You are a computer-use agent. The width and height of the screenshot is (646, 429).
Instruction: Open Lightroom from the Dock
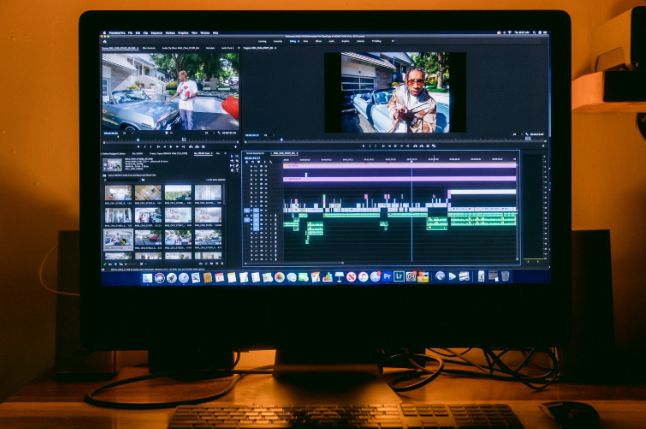[x=399, y=277]
